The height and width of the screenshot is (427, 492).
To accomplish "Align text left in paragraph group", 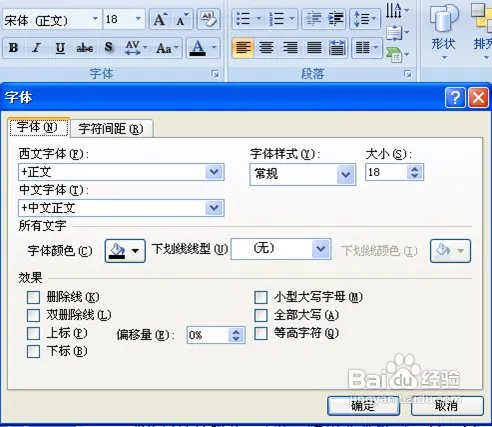I will (x=243, y=48).
